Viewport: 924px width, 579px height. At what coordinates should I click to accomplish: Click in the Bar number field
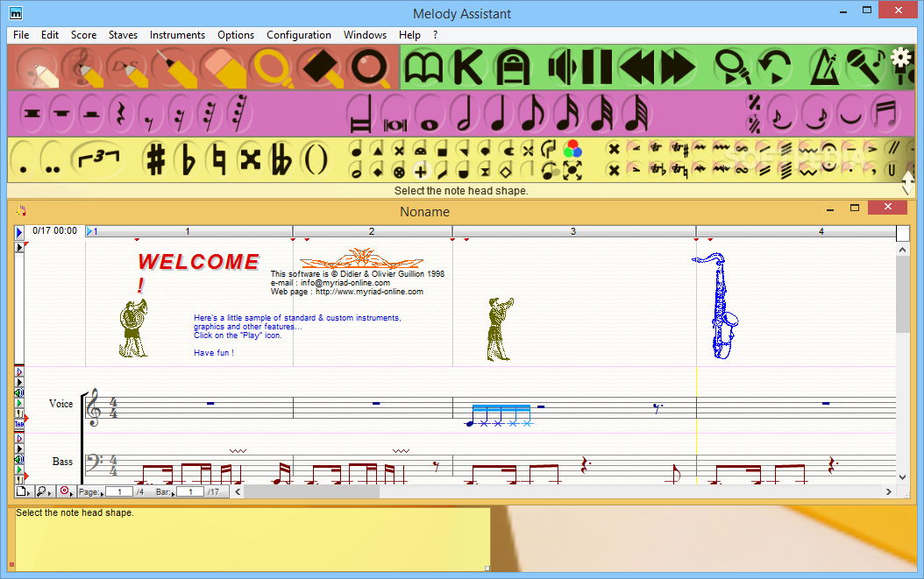(190, 491)
